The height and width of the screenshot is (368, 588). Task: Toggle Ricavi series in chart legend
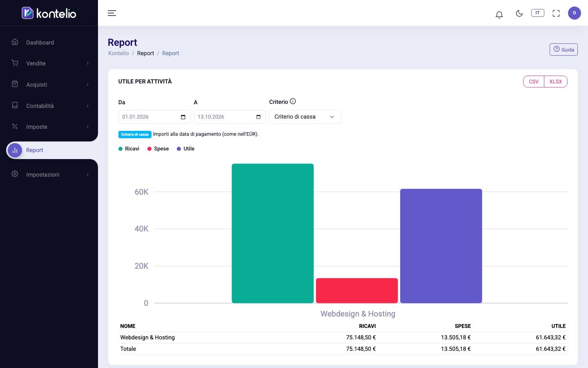coord(129,149)
